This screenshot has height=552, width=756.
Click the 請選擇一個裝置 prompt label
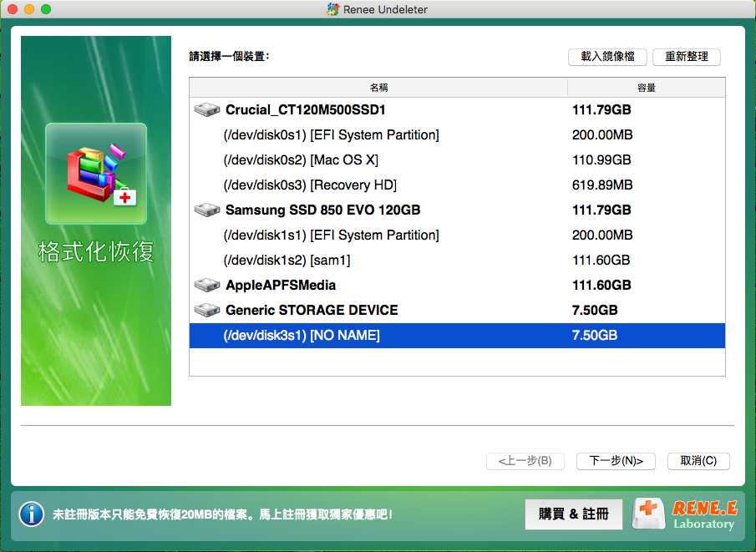[229, 57]
